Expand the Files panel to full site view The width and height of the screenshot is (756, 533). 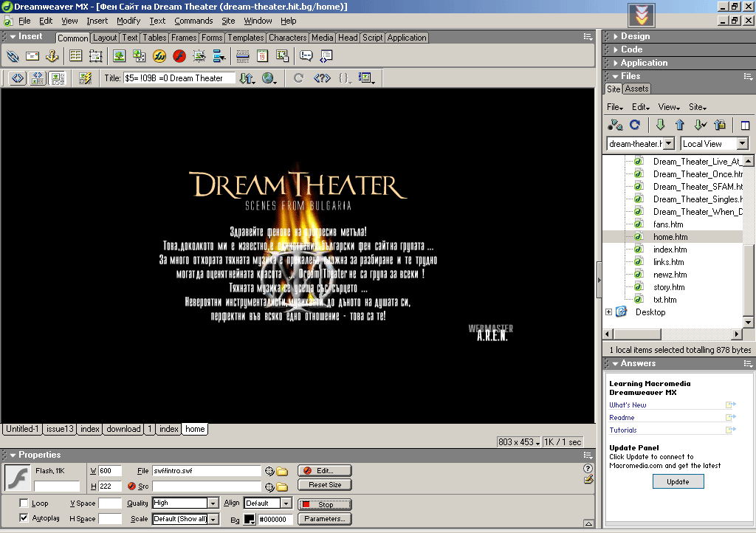[745, 125]
